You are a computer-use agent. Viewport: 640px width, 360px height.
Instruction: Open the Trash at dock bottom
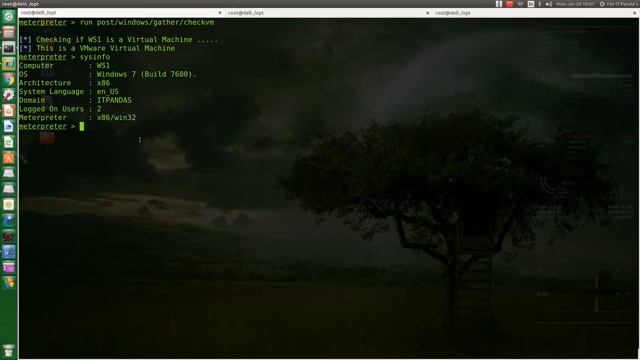9,351
